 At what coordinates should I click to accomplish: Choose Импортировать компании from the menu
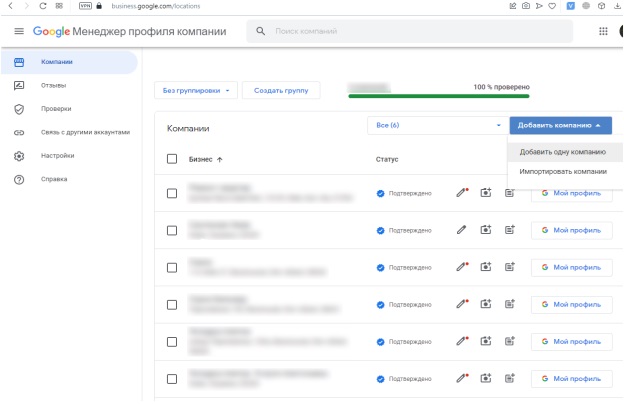point(562,171)
